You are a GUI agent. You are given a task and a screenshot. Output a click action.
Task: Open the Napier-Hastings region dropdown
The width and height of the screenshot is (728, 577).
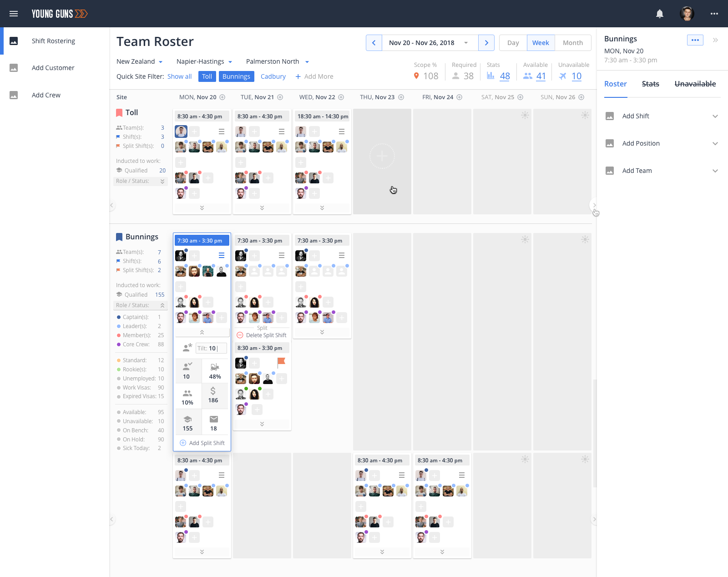click(x=204, y=62)
